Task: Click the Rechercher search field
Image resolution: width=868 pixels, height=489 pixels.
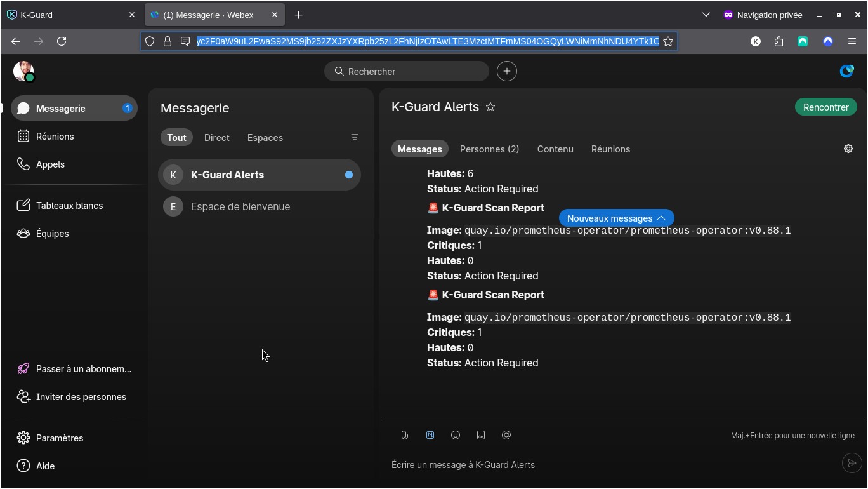Action: click(x=407, y=71)
